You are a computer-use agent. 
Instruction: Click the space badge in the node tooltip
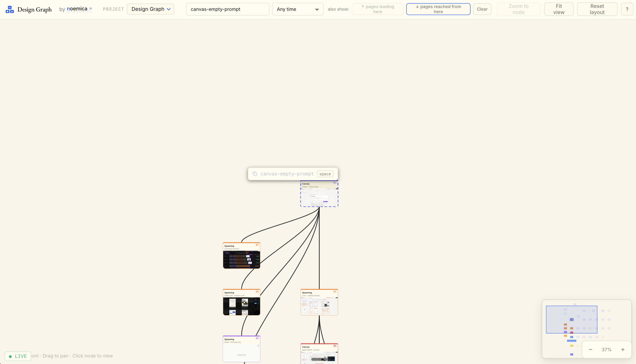(325, 174)
